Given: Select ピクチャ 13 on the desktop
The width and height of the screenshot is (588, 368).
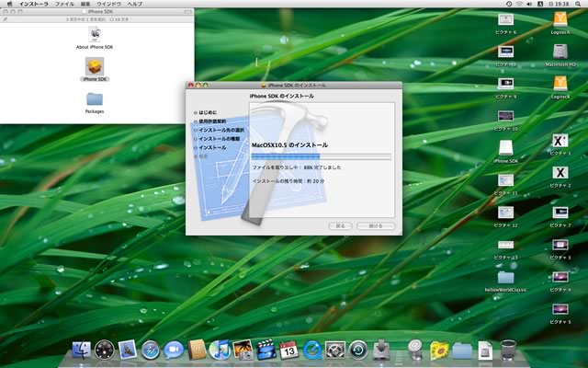Looking at the screenshot, I should point(505,249).
